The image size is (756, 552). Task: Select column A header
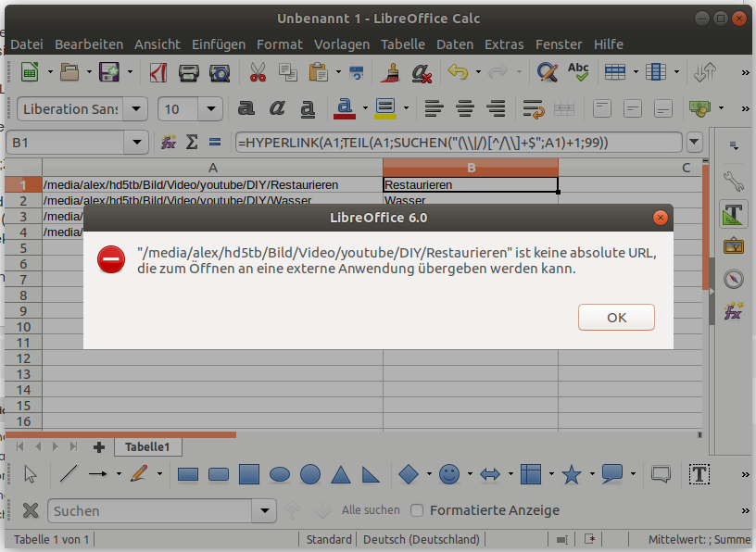pos(213,168)
